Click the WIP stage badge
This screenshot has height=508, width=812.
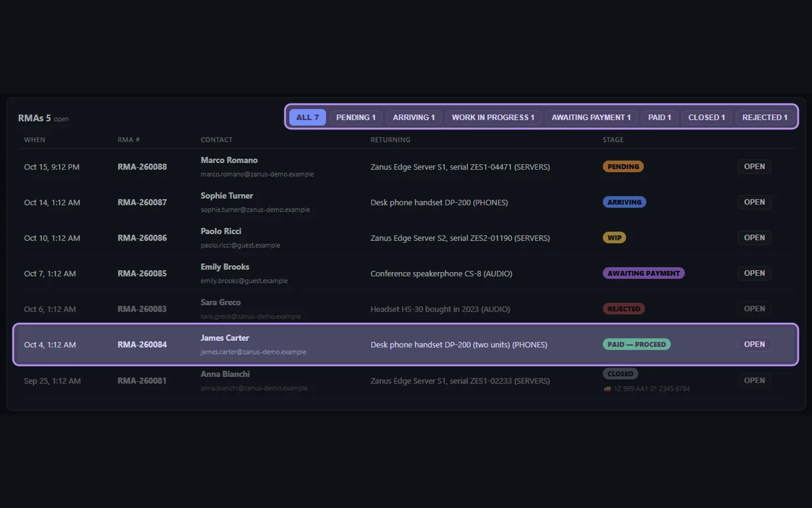(614, 238)
